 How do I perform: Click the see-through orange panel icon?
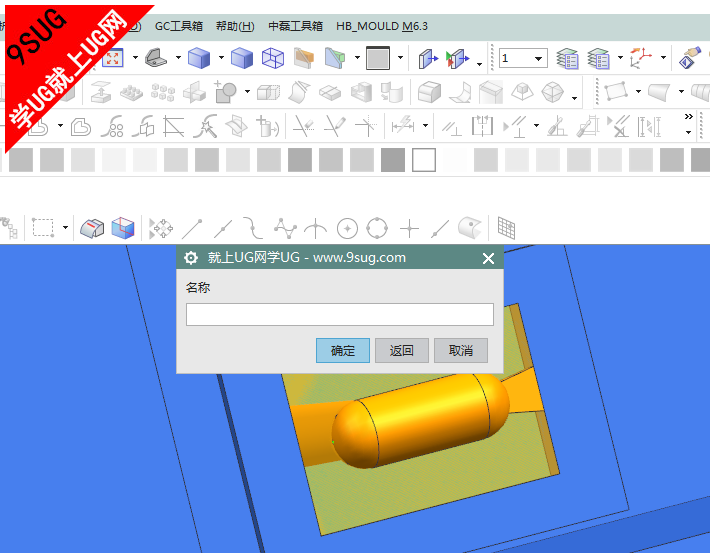(x=303, y=58)
